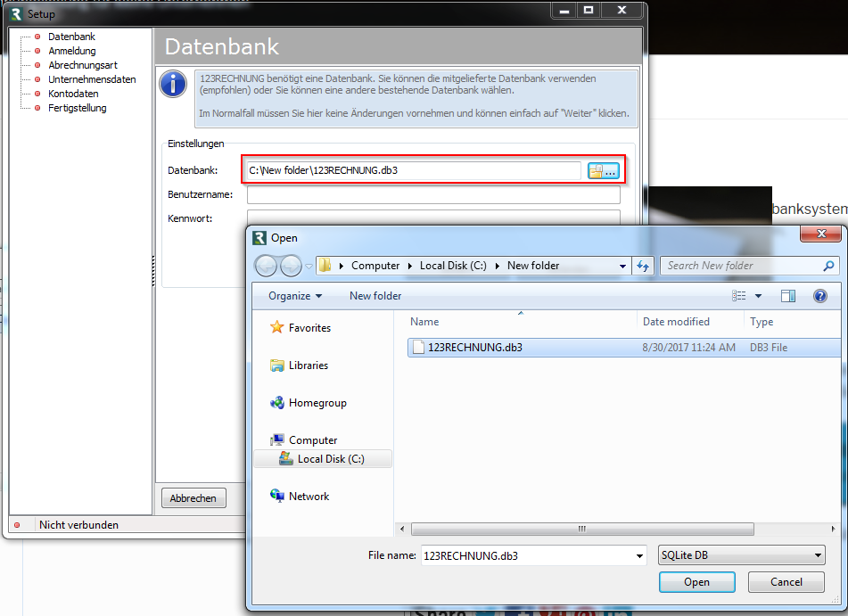Click the Open dialog R logo icon

[x=259, y=238]
